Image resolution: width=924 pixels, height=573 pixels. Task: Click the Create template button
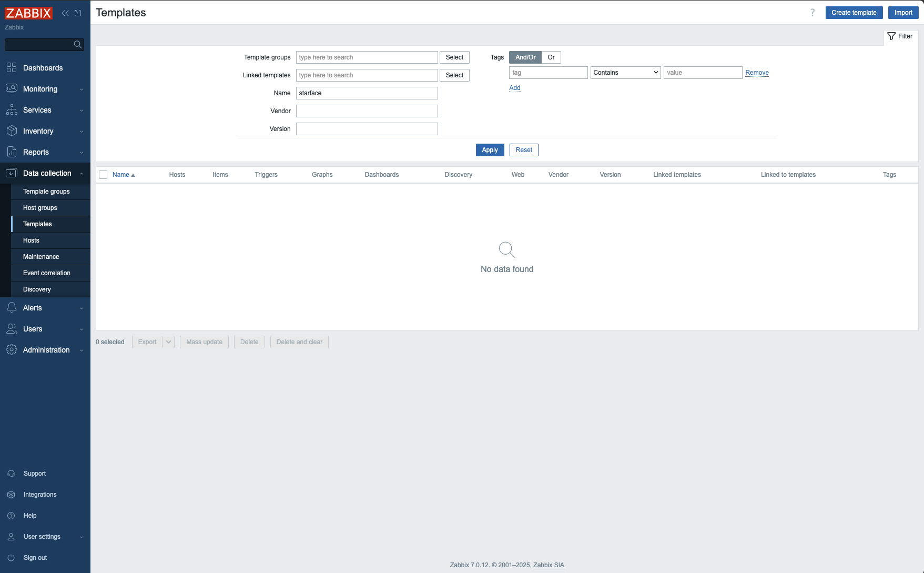(x=854, y=13)
